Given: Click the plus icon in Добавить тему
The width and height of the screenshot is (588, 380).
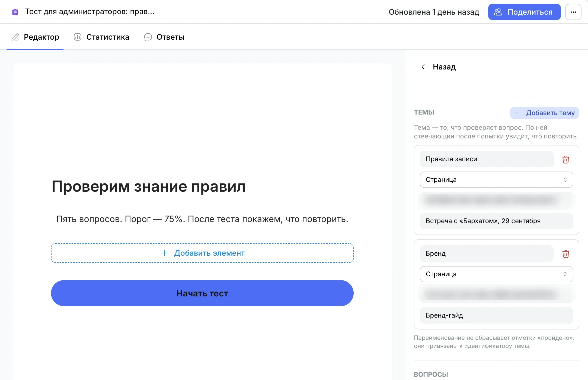Looking at the screenshot, I should [x=517, y=113].
